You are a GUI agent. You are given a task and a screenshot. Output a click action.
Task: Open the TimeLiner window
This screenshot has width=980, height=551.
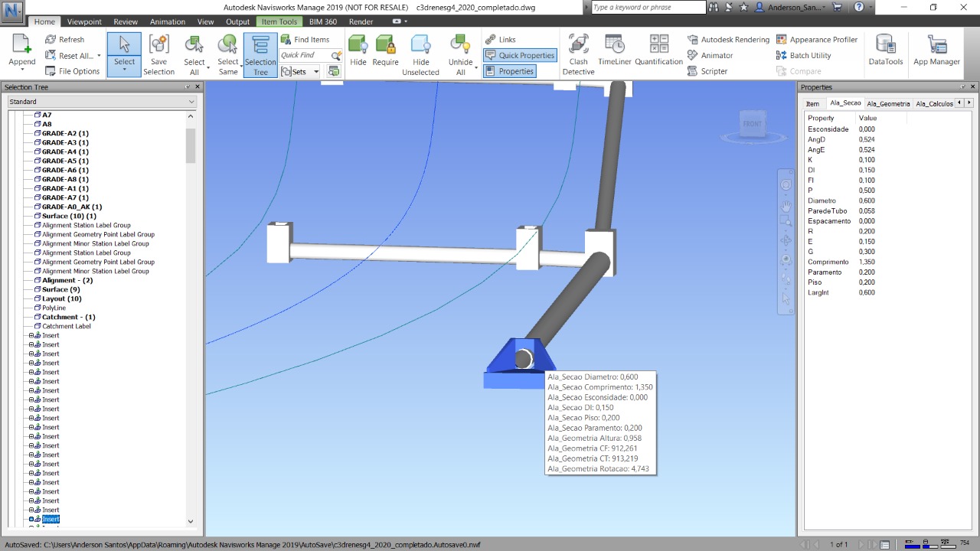[614, 51]
